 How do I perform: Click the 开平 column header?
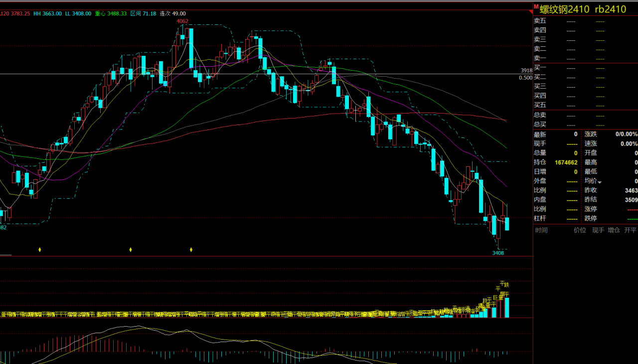coord(630,230)
